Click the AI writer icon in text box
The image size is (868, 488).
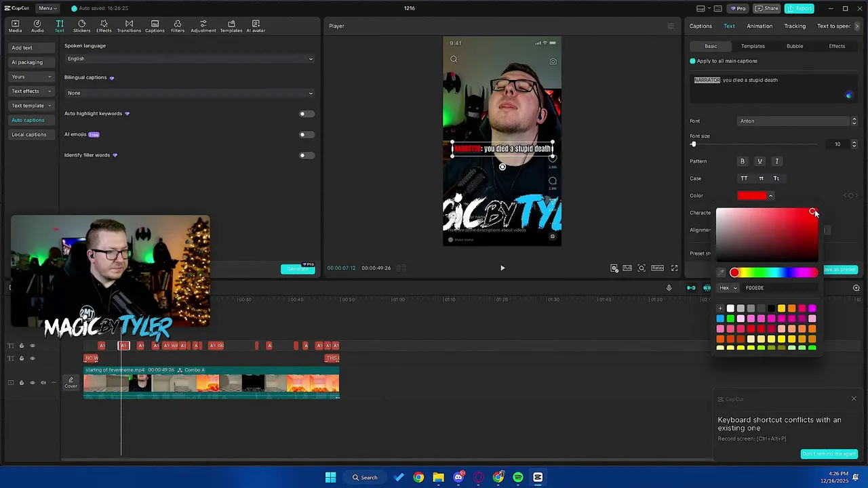coord(848,95)
